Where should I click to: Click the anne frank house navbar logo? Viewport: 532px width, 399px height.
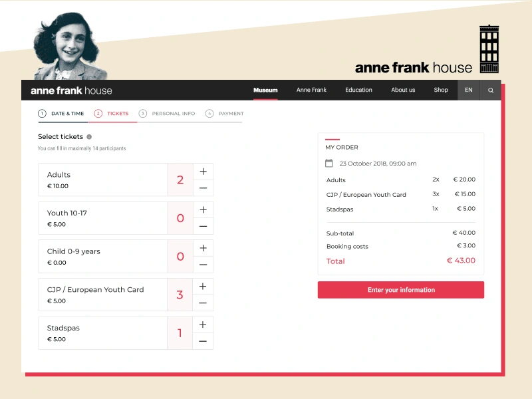click(71, 90)
